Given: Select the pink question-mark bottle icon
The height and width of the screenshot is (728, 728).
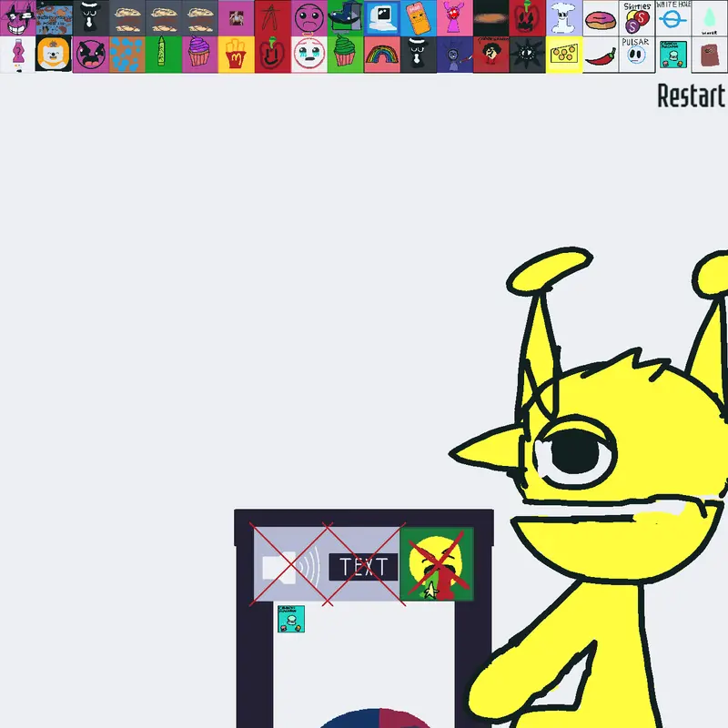Looking at the screenshot, I should (18, 55).
